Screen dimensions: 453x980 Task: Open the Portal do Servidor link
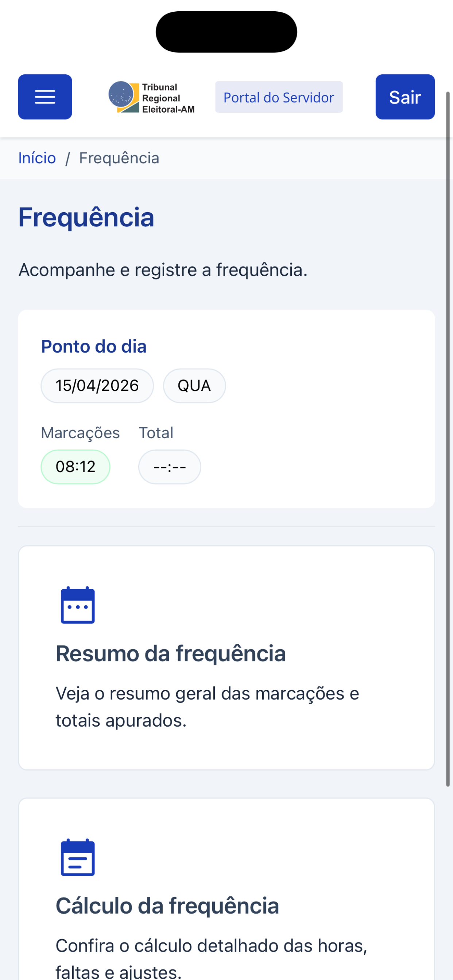pos(279,97)
